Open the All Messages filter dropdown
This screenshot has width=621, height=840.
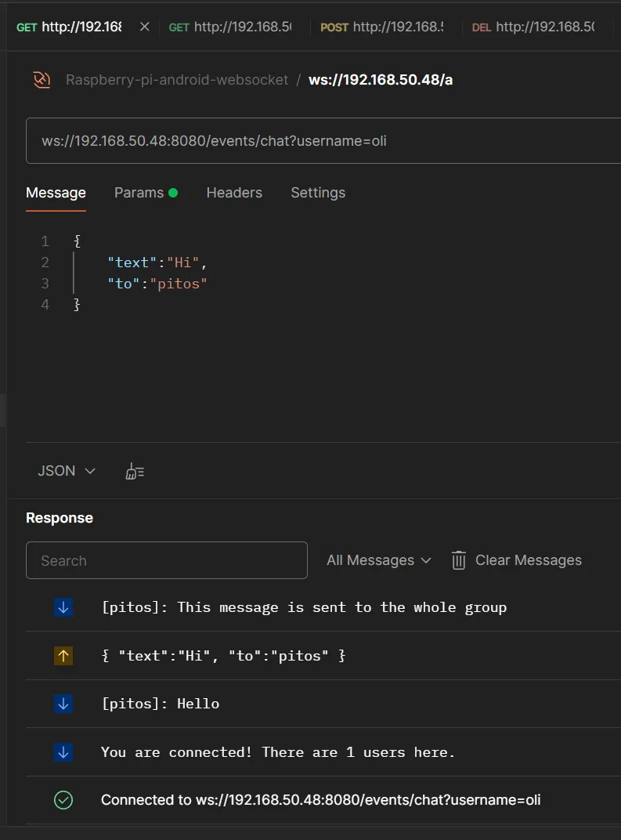click(x=379, y=560)
